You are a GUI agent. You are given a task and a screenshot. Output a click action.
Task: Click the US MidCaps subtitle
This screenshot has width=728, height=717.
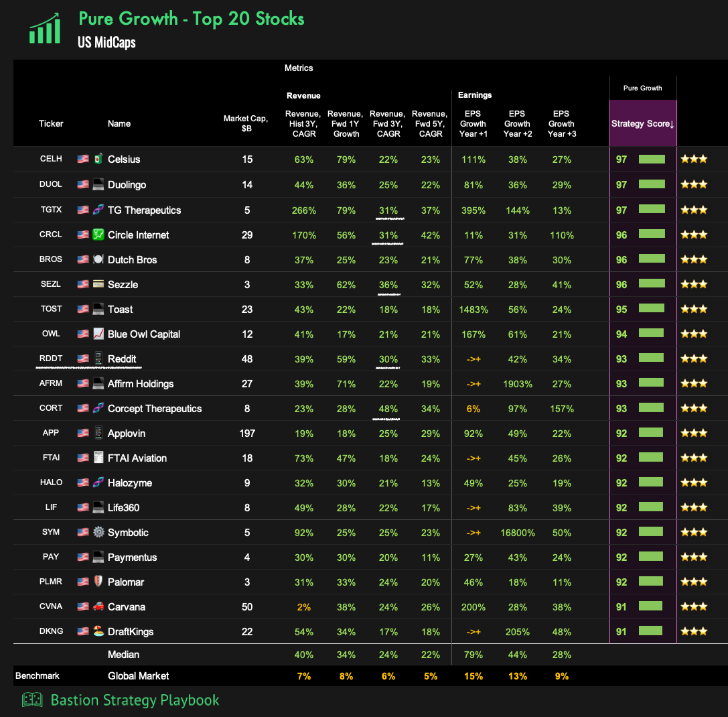pos(106,42)
